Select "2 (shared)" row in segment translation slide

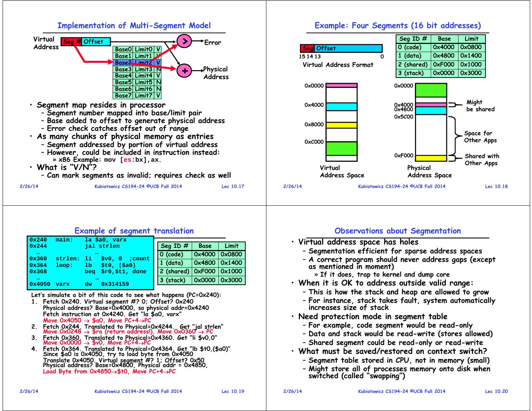[x=201, y=271]
